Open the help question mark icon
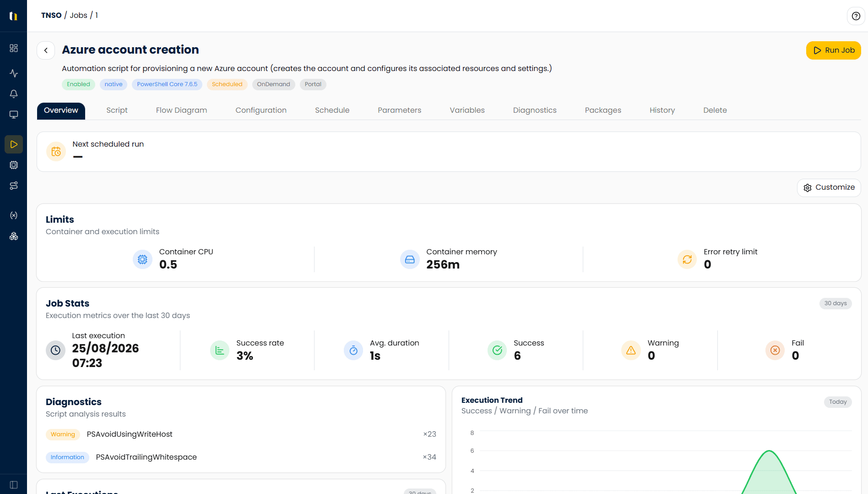This screenshot has height=494, width=868. click(x=856, y=16)
